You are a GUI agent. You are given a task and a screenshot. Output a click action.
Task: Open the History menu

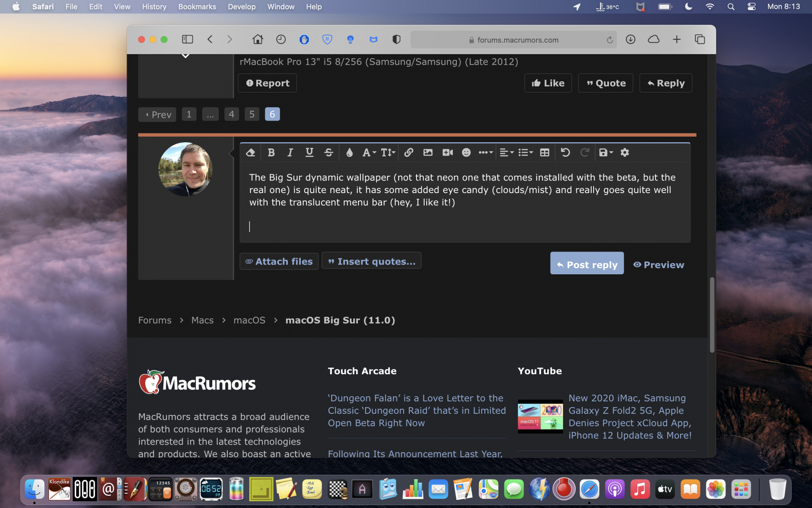coord(154,7)
